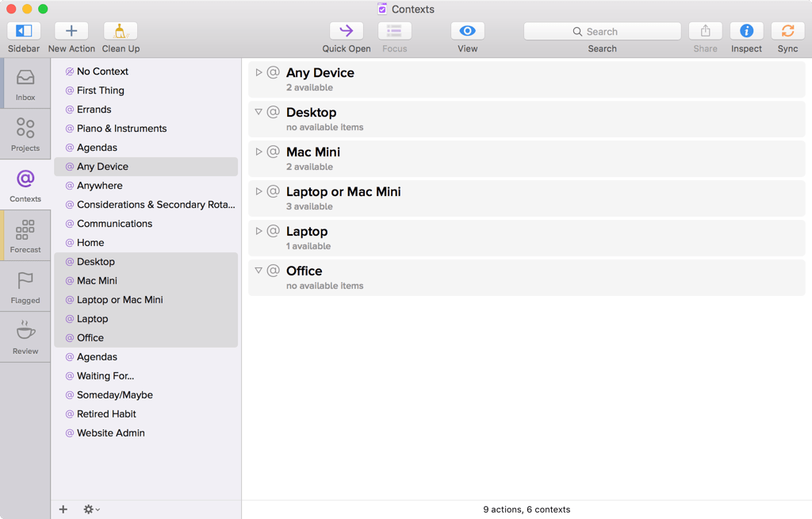Open the gear action menu below sidebar
The image size is (812, 519).
pos(91,509)
